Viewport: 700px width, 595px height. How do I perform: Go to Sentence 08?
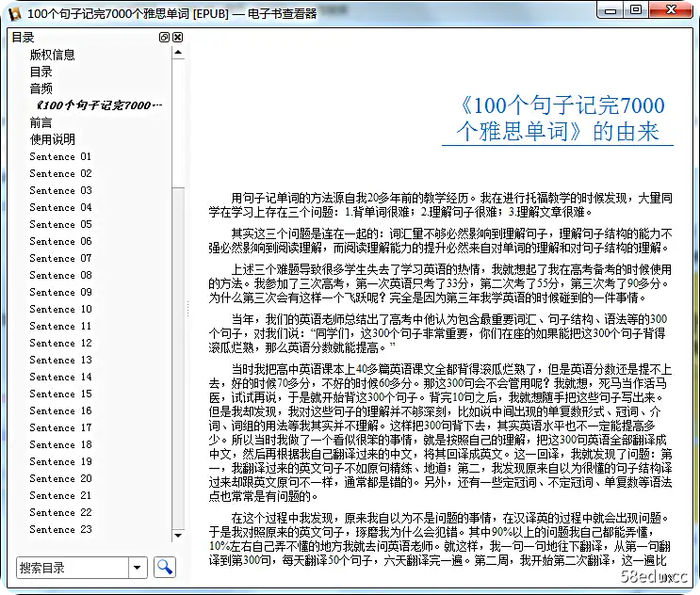point(60,275)
